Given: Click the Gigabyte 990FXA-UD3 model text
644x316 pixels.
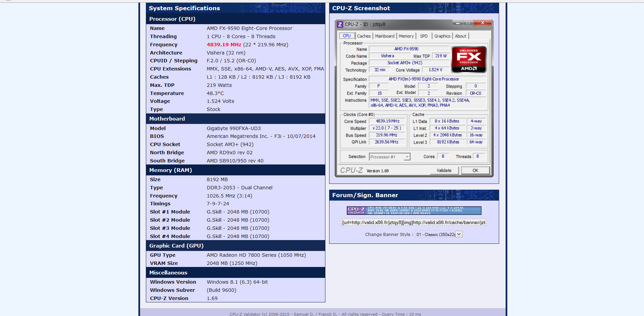Looking at the screenshot, I should point(234,128).
